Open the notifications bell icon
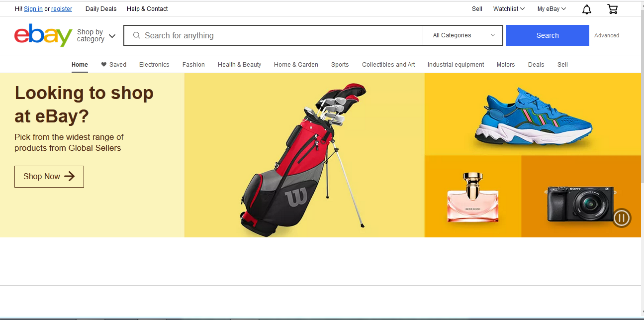Screen dimensions: 644x320 587,9
